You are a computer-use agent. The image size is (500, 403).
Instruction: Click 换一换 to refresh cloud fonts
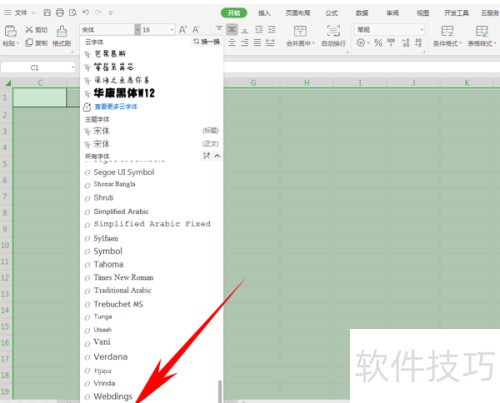[x=207, y=42]
